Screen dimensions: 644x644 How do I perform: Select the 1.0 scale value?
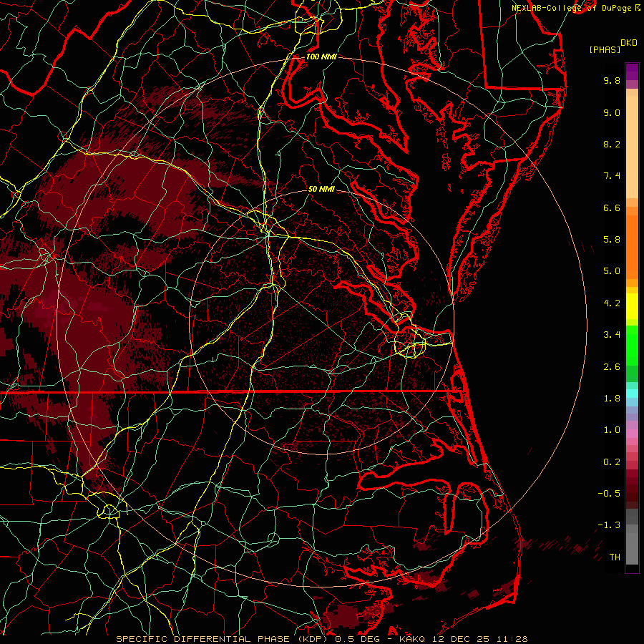[x=612, y=430]
